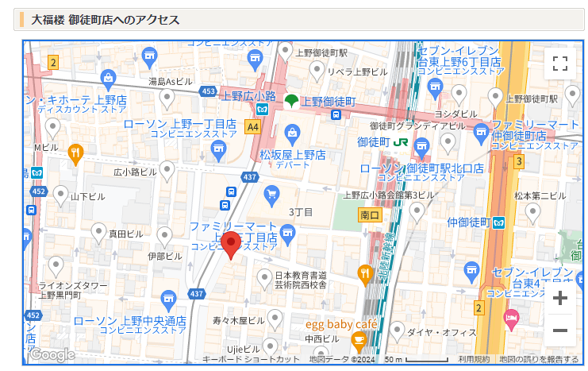
Task: Select the A4 exit marker
Action: coord(252,127)
